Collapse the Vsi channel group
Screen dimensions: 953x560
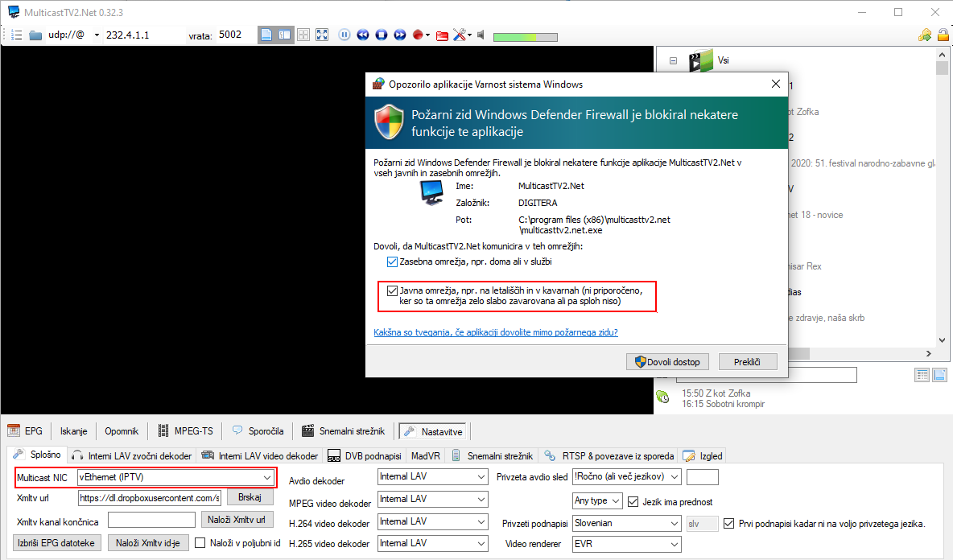(x=673, y=60)
